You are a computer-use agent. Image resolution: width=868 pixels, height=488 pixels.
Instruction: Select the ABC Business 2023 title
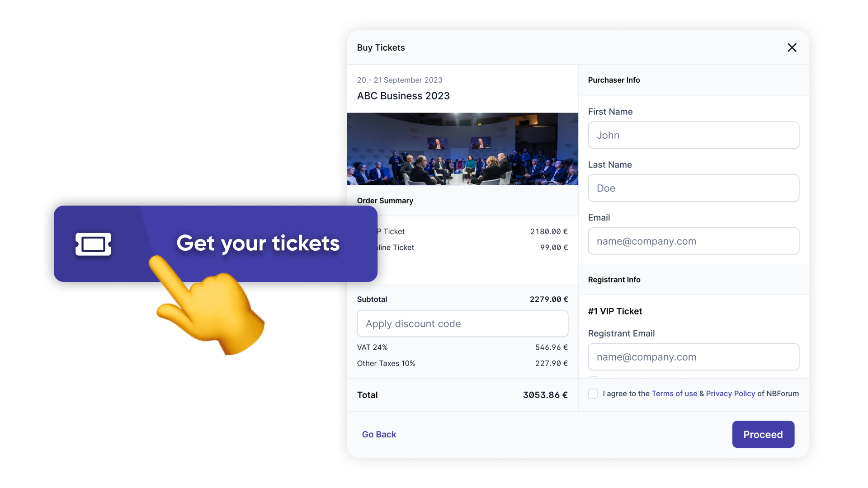tap(403, 95)
